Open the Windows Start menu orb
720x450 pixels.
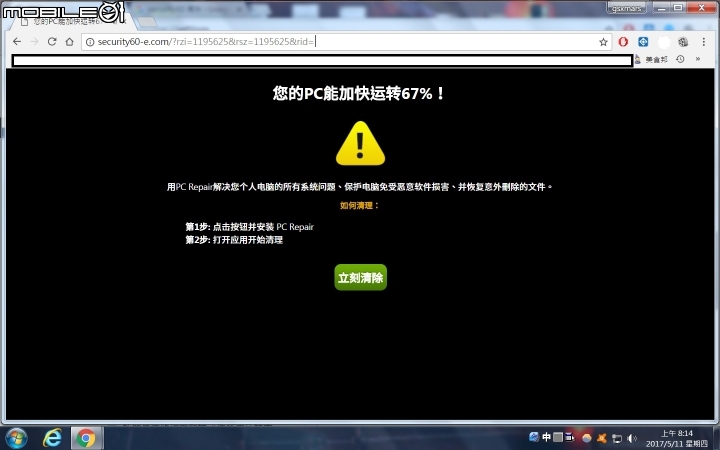coord(16,439)
